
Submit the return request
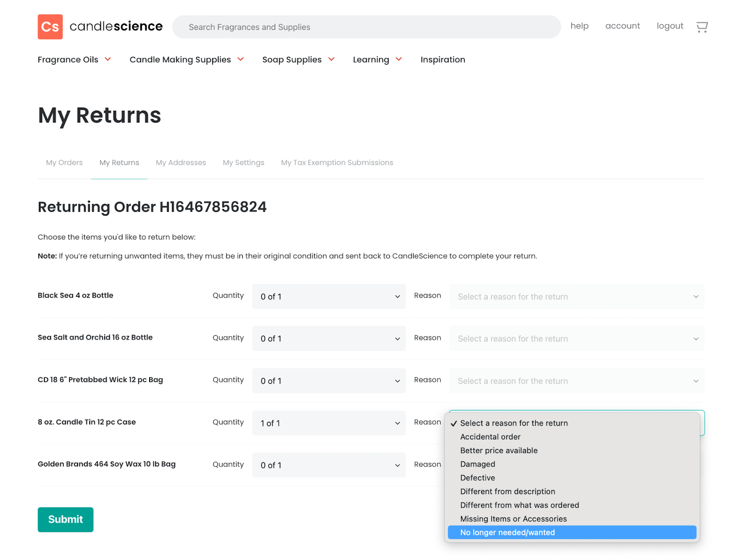[65, 519]
